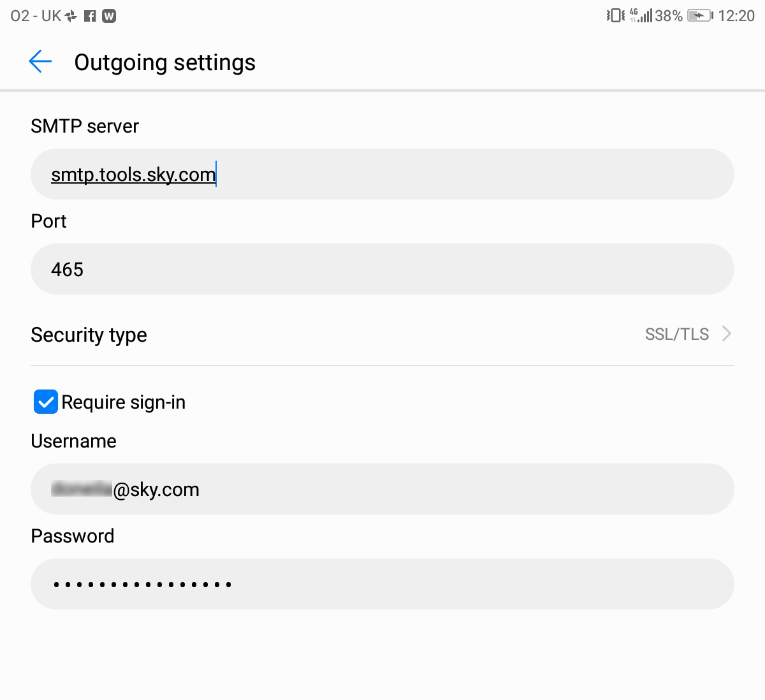
Task: Tap the Outgoing settings title
Action: [x=164, y=62]
